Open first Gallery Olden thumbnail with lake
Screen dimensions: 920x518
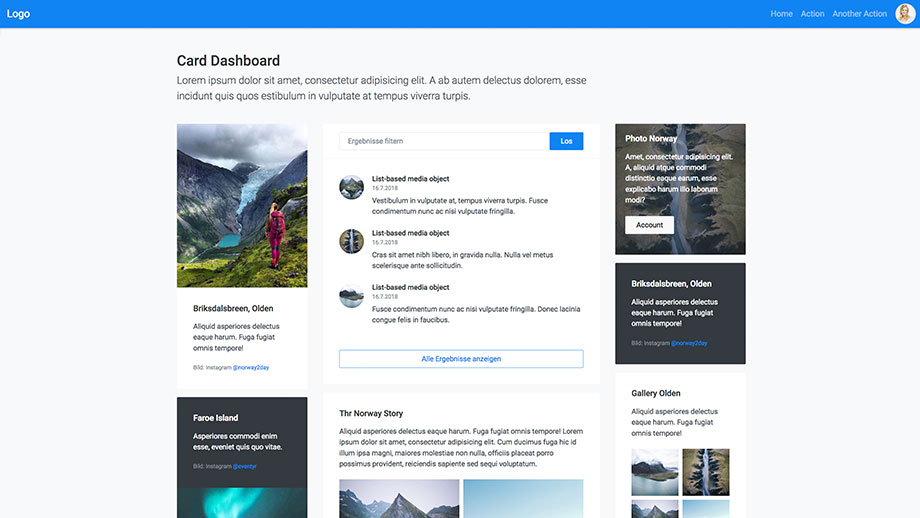[655, 472]
